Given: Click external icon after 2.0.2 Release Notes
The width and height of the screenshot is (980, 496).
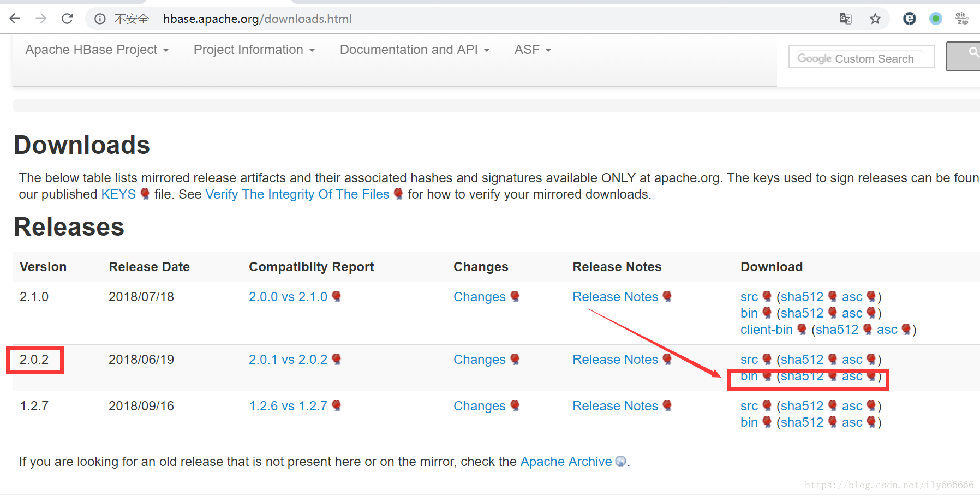Looking at the screenshot, I should click(667, 359).
